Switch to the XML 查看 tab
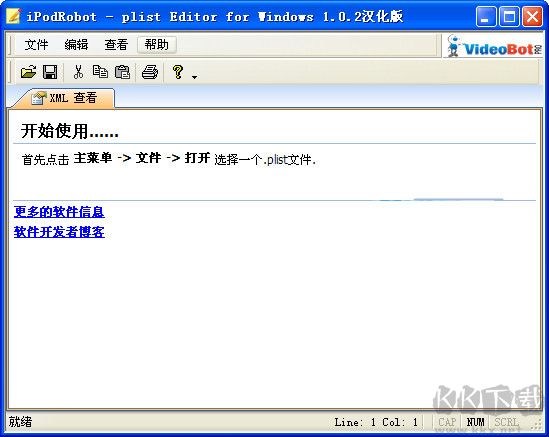 click(x=64, y=98)
